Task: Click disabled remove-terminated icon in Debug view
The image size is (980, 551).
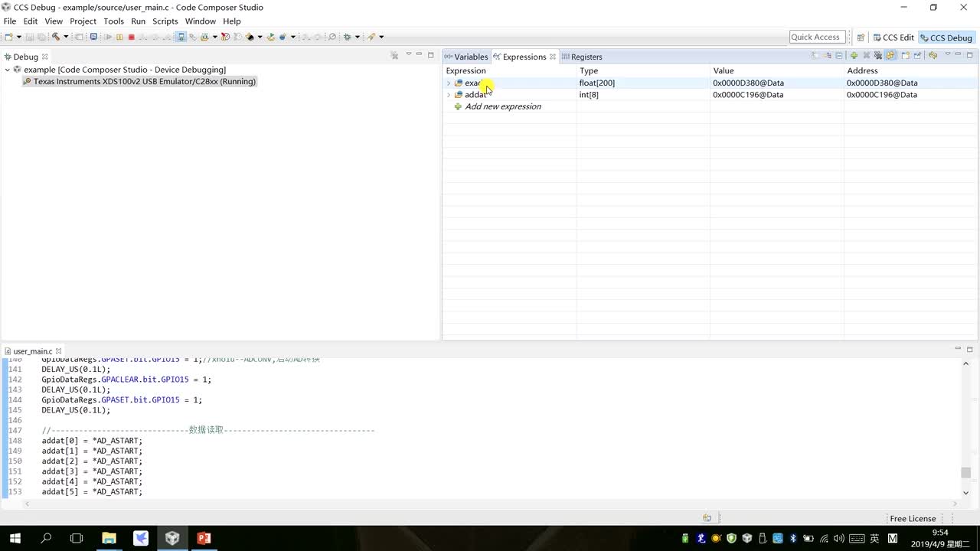Action: coord(394,55)
